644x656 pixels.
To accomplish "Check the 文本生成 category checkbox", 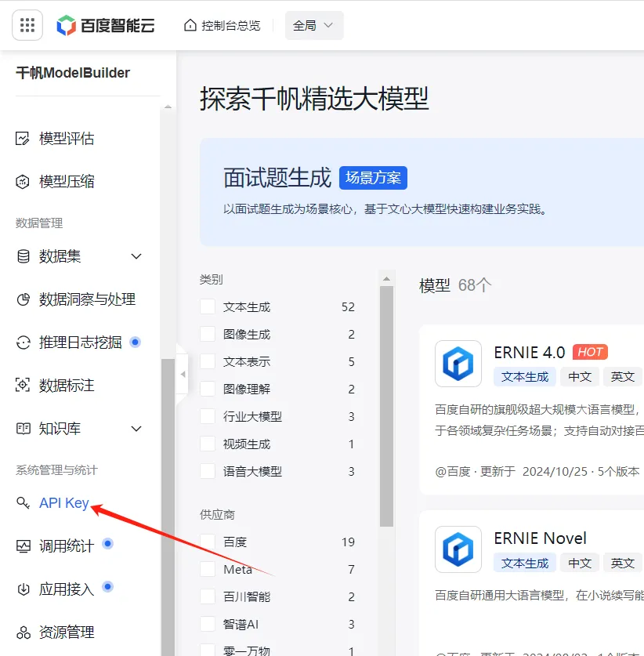I will (208, 306).
